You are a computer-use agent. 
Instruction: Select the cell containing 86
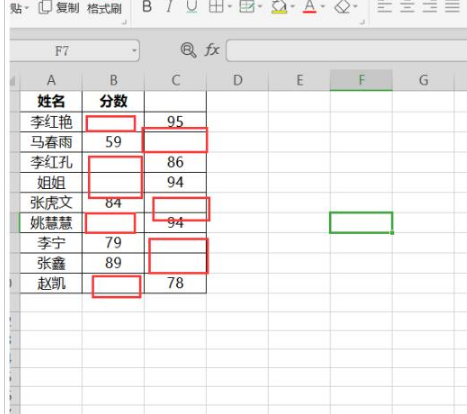point(176,162)
